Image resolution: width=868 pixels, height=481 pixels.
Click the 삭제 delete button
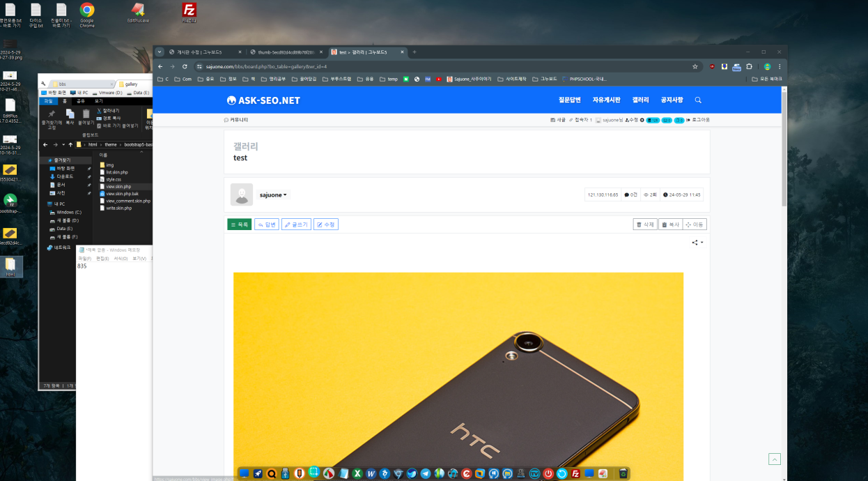point(645,224)
